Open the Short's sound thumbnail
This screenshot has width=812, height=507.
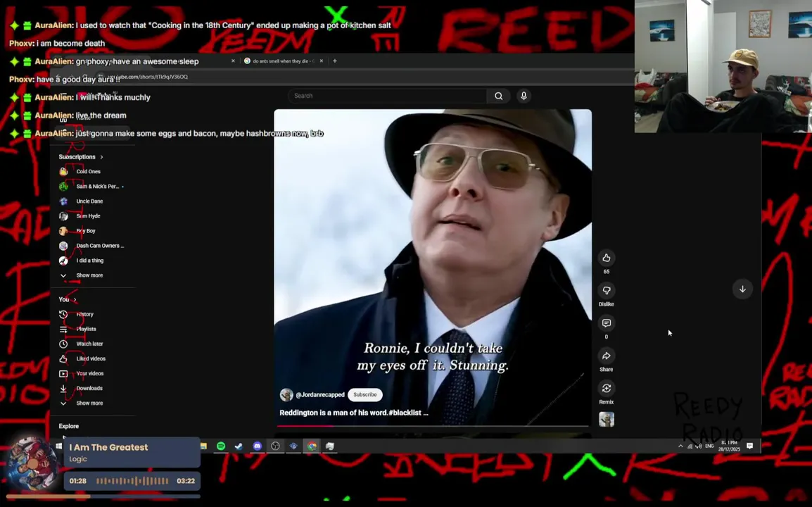(x=607, y=419)
